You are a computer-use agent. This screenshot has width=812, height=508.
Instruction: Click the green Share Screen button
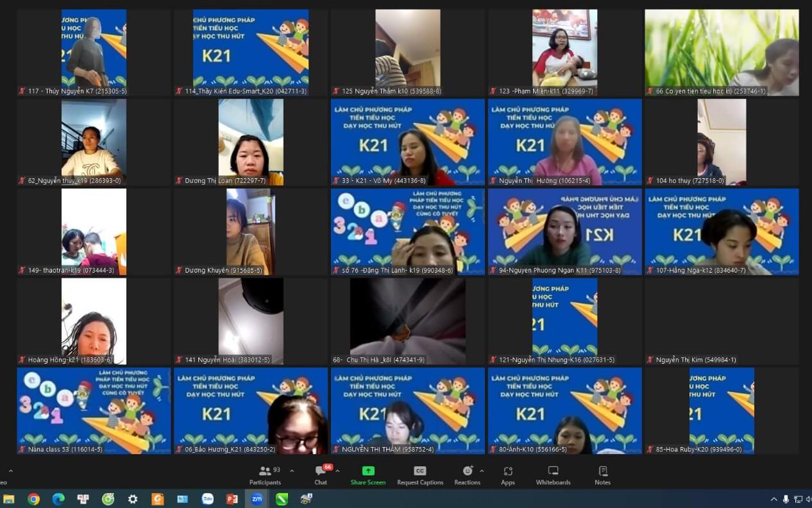[368, 475]
